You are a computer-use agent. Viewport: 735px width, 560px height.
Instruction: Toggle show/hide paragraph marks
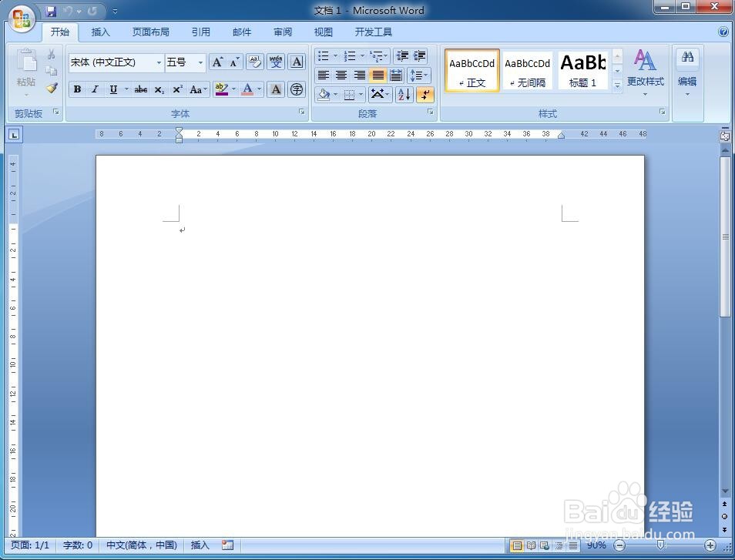point(425,95)
